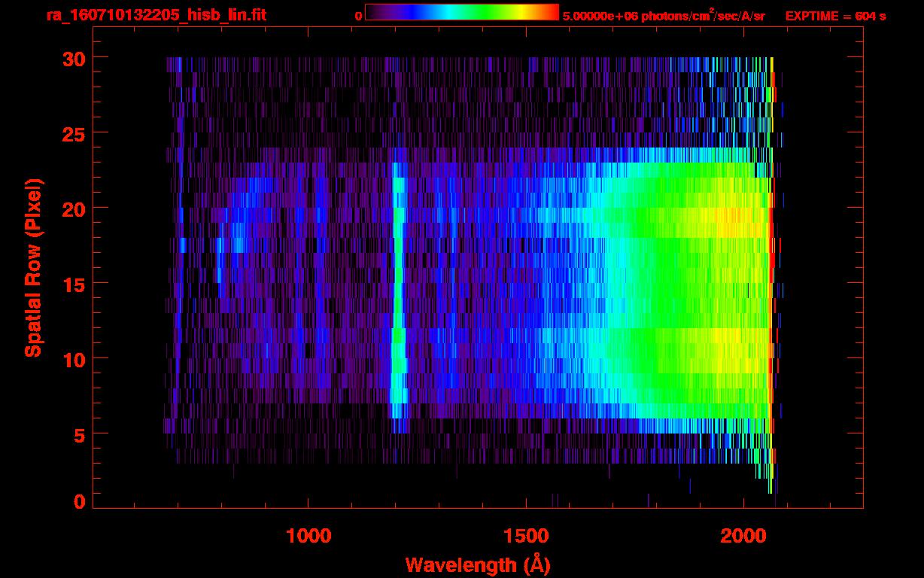
Task: Click the Spatial Row (Pixel) axis title
Action: 33,267
